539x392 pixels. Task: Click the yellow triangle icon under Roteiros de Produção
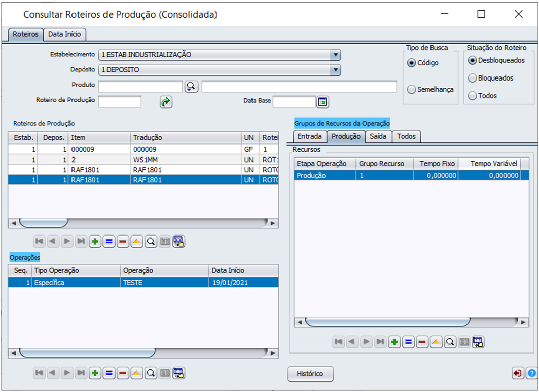click(137, 242)
